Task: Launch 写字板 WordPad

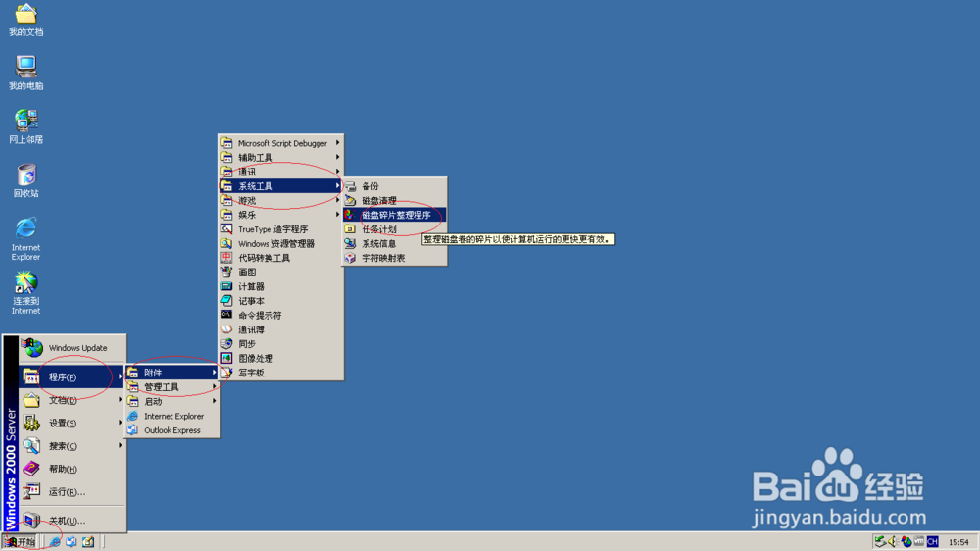Action: (280, 373)
